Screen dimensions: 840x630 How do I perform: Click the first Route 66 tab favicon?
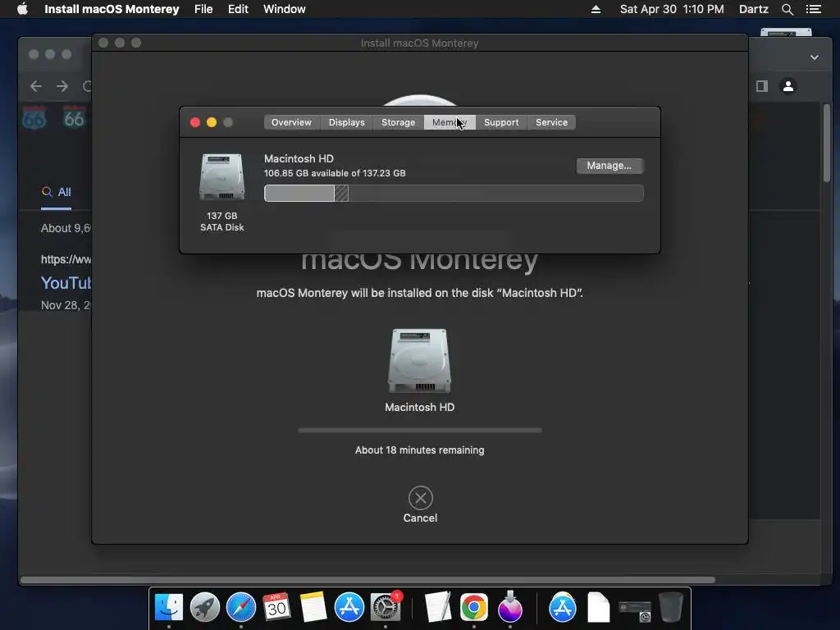point(34,118)
